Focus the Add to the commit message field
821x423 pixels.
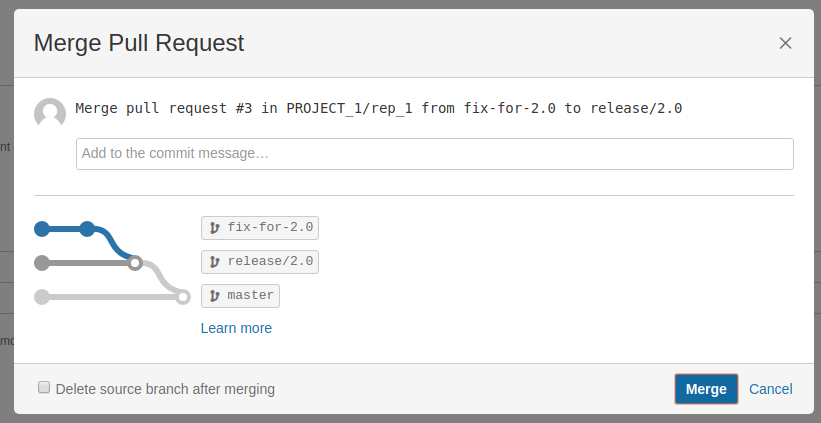[434, 154]
